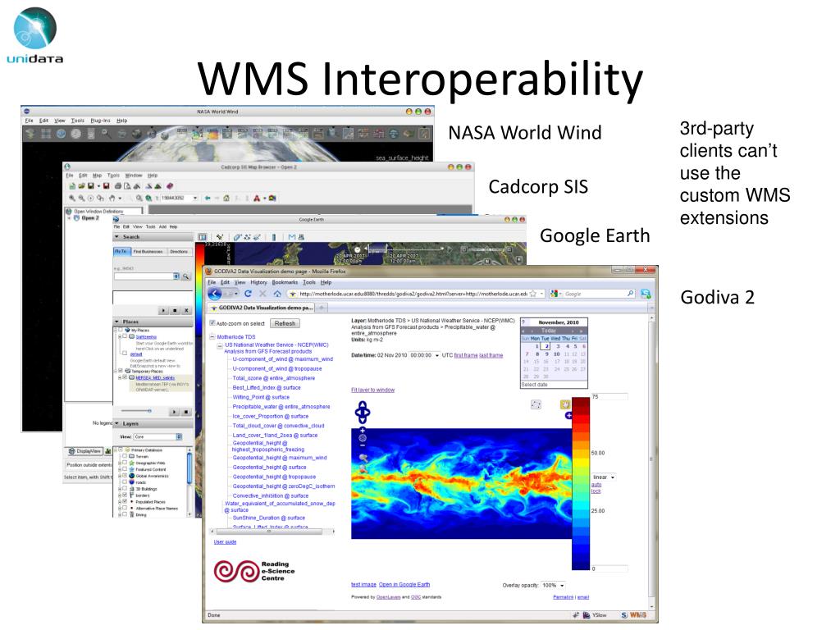The image size is (840, 630).
Task: Toggle Terrain layer checkbox in Google Earth
Action: click(125, 456)
